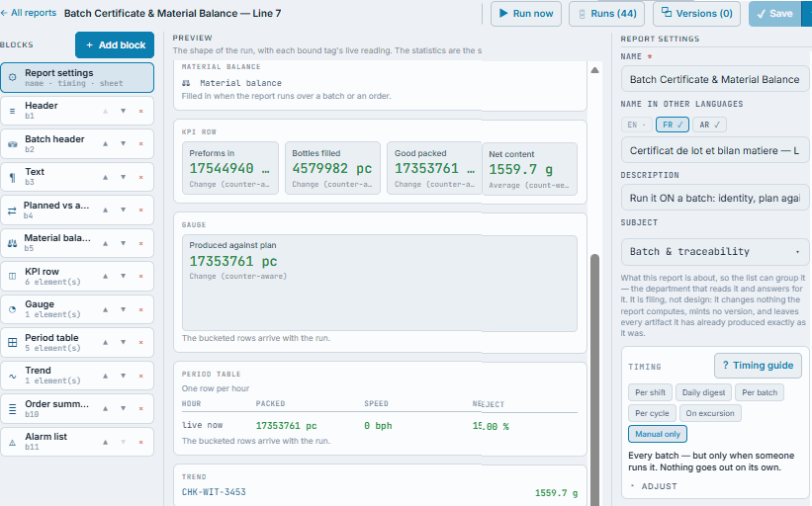
Task: Move Planned vs actual block down
Action: point(124,211)
